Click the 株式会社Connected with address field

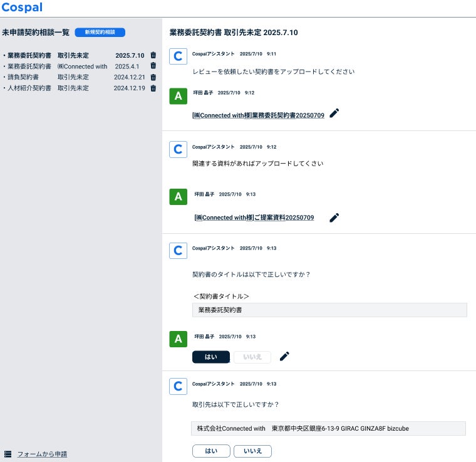[x=328, y=428]
